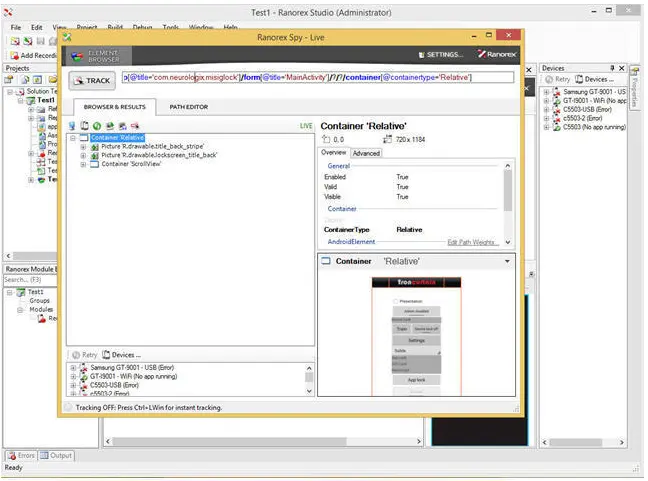
Task: Select Picture 'R.drawable.title_back_stripe' row
Action: tap(152, 146)
